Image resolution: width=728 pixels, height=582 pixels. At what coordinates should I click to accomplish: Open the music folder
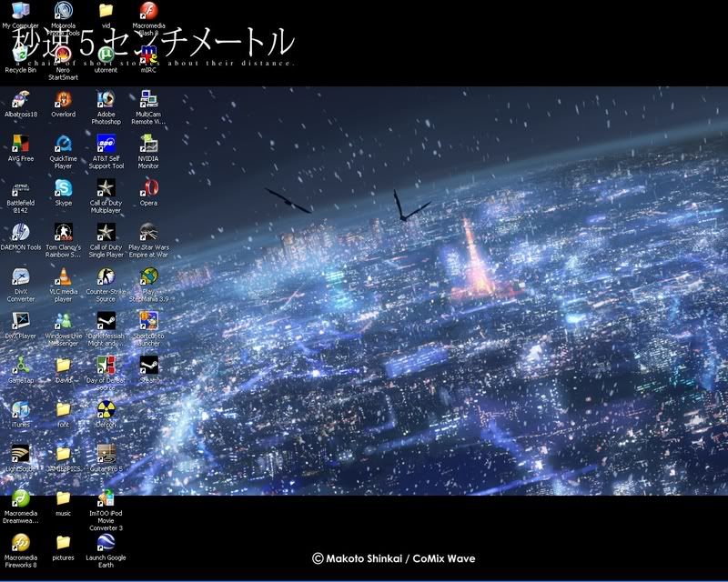coord(61,500)
